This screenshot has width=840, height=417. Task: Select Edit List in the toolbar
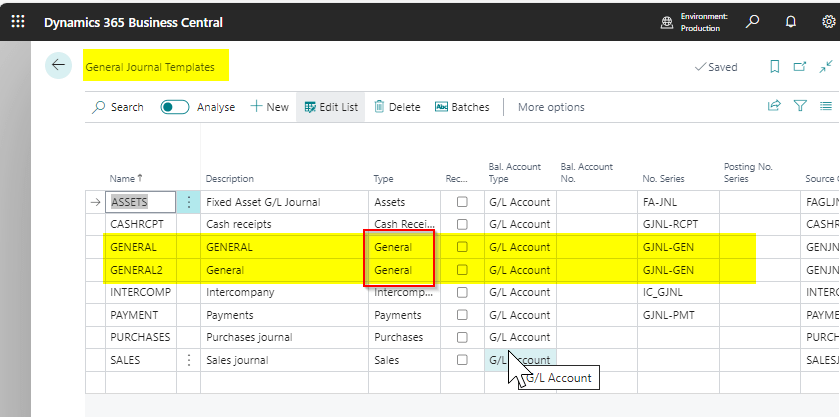click(x=331, y=107)
